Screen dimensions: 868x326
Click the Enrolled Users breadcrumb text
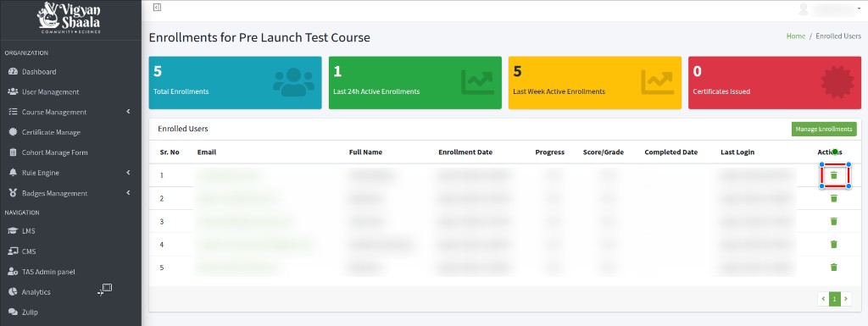pyautogui.click(x=838, y=36)
